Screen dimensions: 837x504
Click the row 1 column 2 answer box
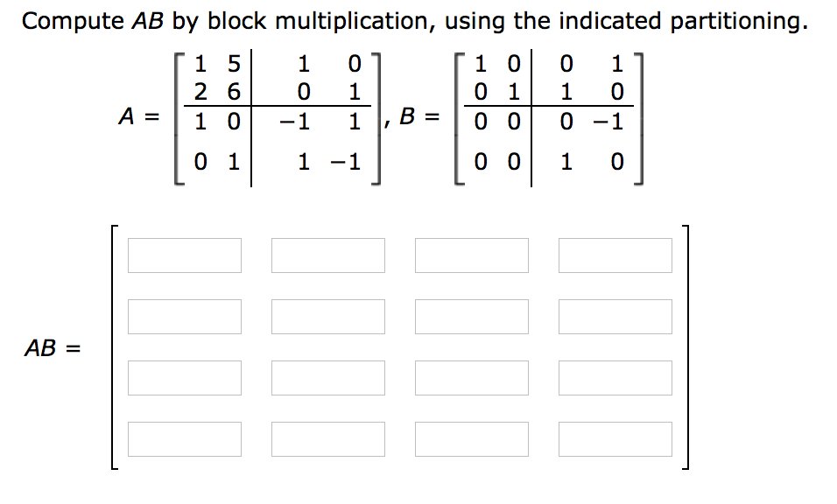click(328, 255)
